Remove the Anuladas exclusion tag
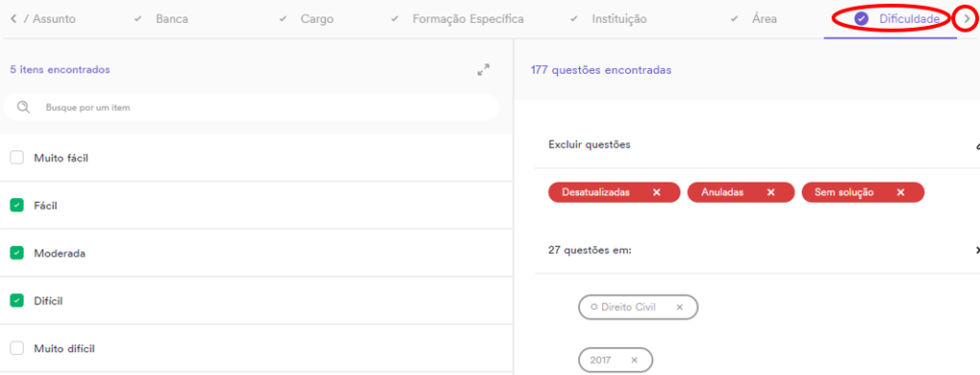This screenshot has height=375, width=980. [x=771, y=192]
